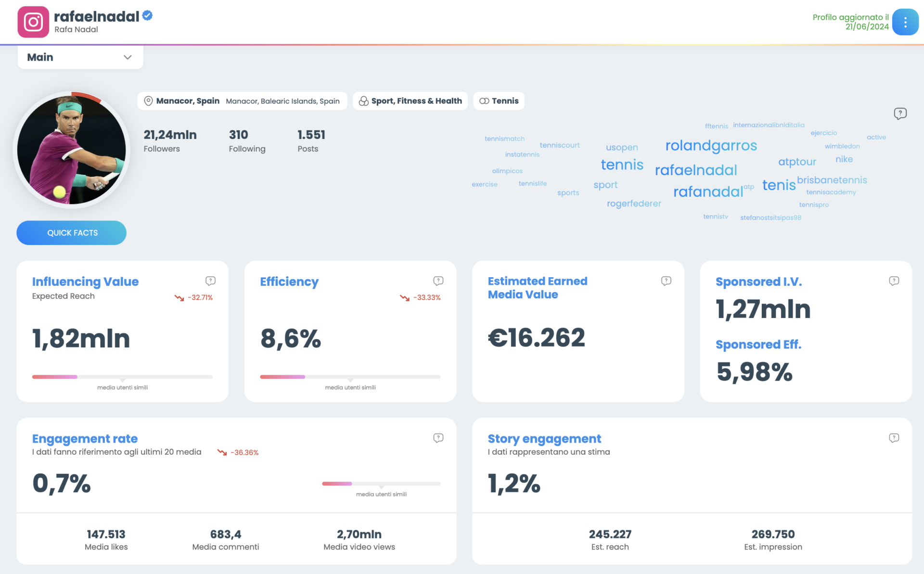
Task: Click the Efficiency progress bar
Action: 350,377
